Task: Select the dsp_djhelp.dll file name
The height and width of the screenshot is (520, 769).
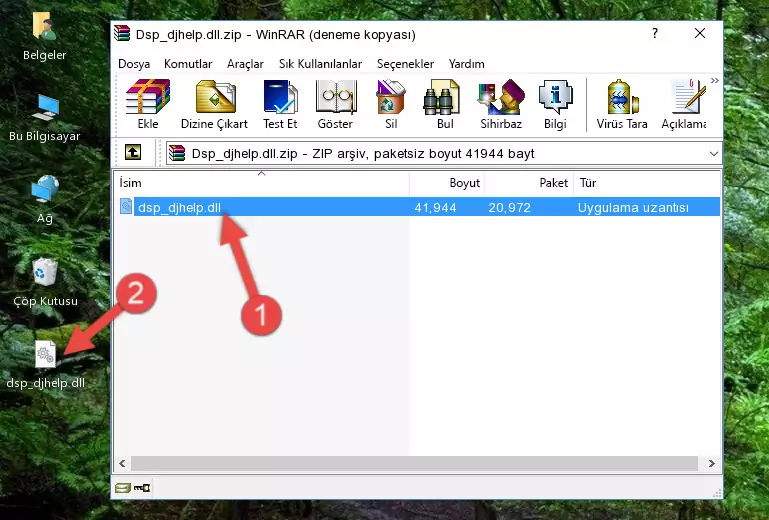Action: [x=179, y=208]
